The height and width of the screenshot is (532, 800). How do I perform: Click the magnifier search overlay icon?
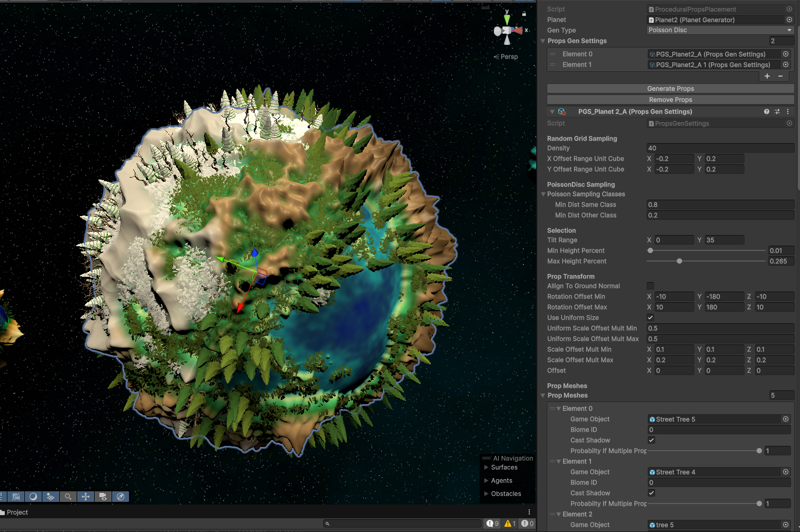coord(68,497)
